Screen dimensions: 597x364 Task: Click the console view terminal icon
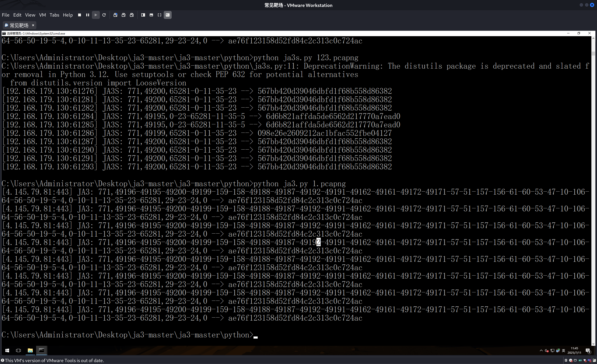(x=168, y=15)
